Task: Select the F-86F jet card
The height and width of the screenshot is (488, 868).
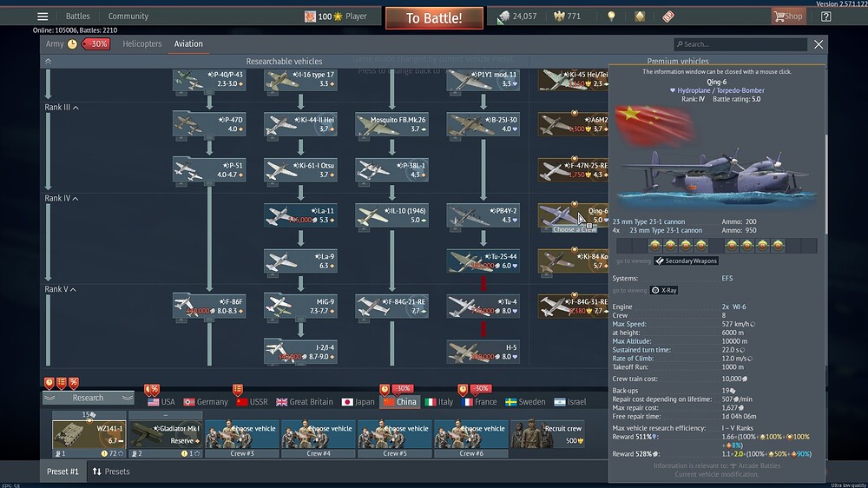Action: pyautogui.click(x=209, y=306)
